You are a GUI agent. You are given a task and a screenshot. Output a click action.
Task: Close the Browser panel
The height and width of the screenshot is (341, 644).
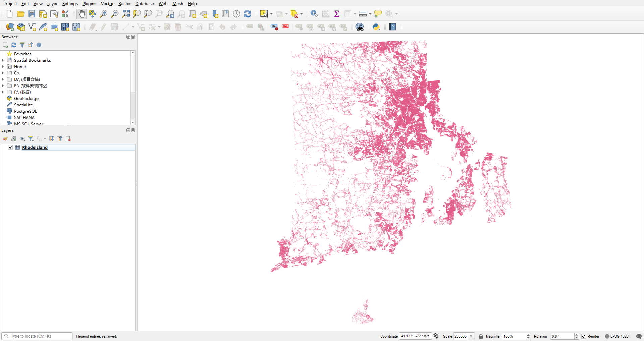point(133,37)
